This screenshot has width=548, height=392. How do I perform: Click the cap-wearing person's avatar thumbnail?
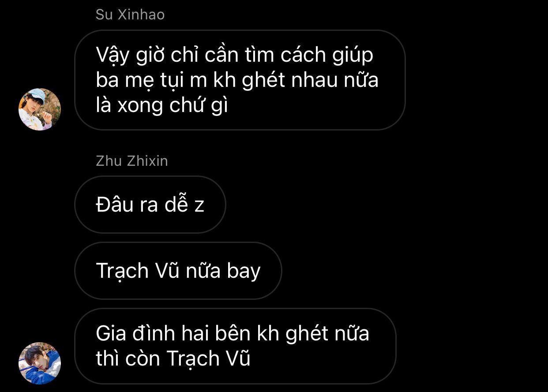pyautogui.click(x=40, y=109)
